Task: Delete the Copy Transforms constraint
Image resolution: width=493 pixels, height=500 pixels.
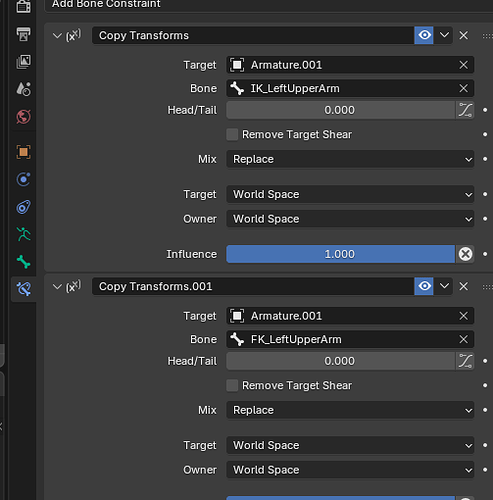Action: (x=464, y=35)
